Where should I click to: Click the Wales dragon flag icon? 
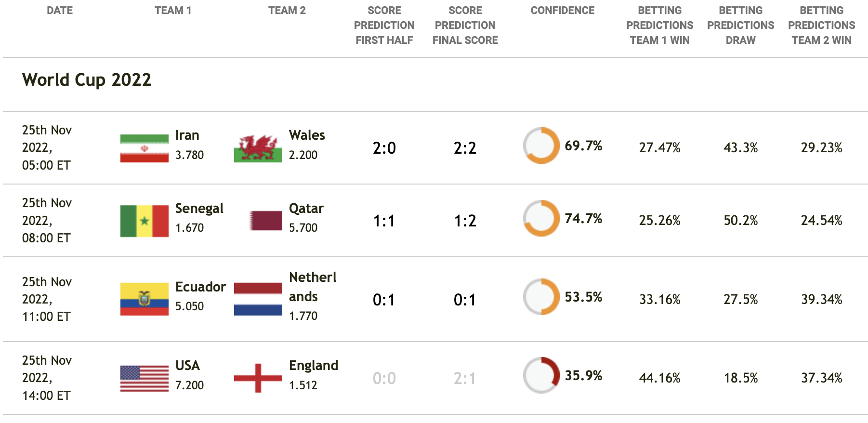click(x=258, y=148)
